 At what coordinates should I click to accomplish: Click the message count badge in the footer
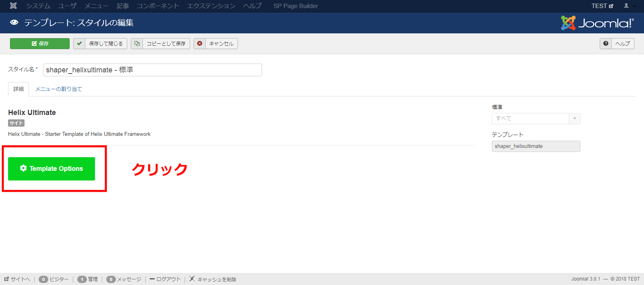pyautogui.click(x=111, y=279)
